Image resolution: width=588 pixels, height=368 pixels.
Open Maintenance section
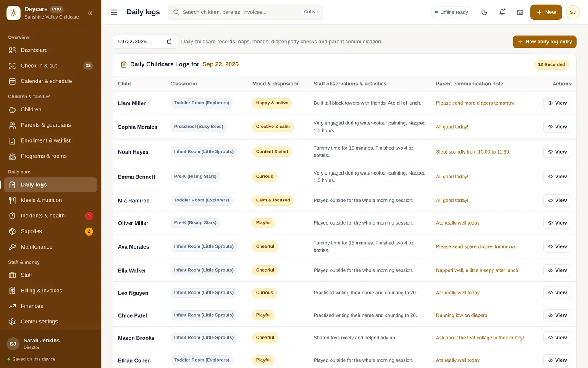coord(50,247)
